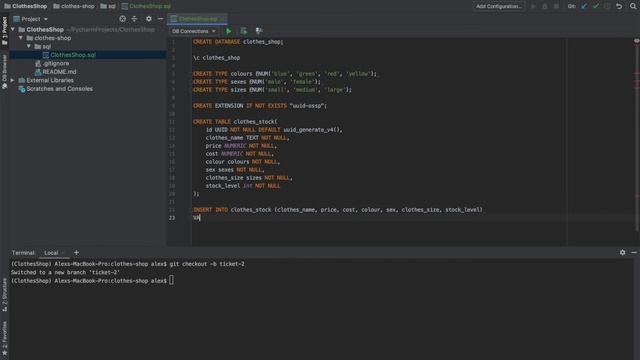The height and width of the screenshot is (360, 640).
Task: Collapse the clothes-shop folder arrow
Action: [21, 38]
